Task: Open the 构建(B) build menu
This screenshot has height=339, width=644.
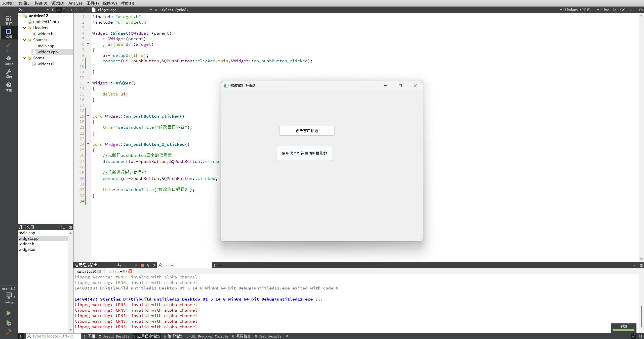Action: [x=41, y=3]
